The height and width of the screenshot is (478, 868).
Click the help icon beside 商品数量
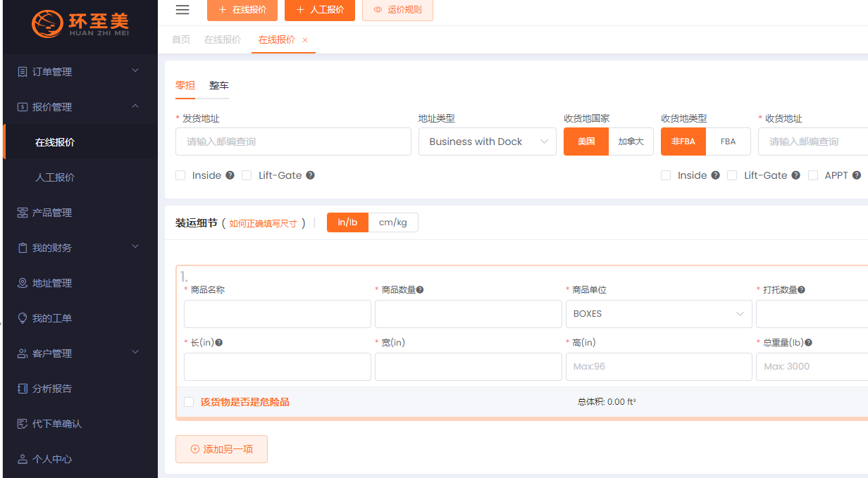pyautogui.click(x=420, y=290)
